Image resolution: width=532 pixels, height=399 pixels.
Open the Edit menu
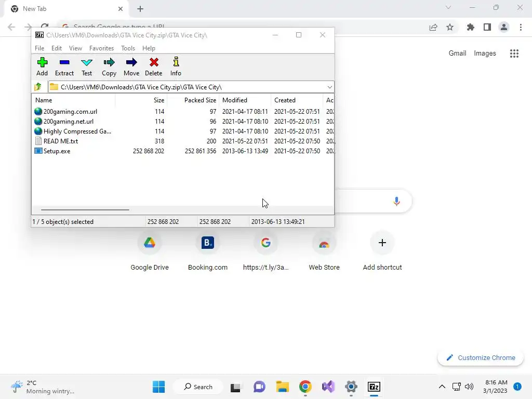point(56,48)
